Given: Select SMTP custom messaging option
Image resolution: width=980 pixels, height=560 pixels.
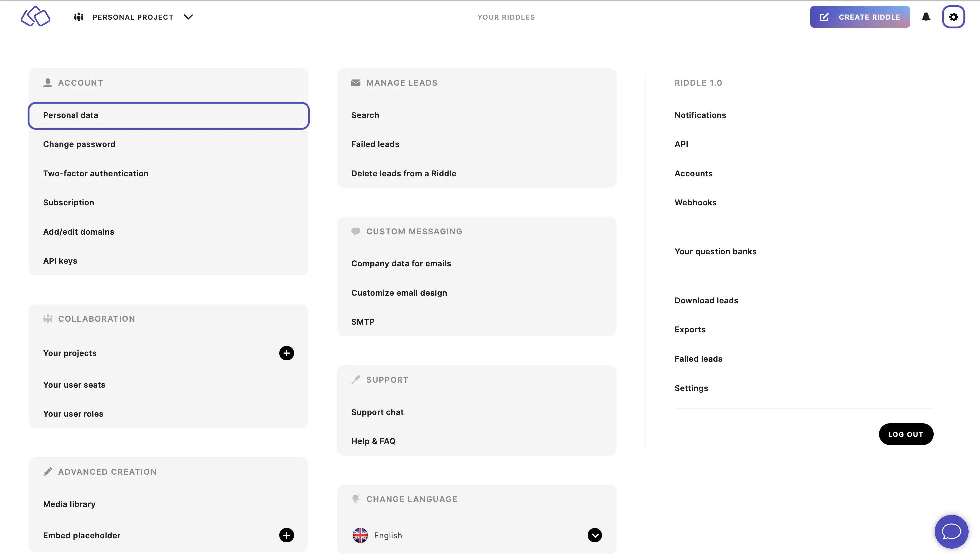Looking at the screenshot, I should (x=363, y=322).
